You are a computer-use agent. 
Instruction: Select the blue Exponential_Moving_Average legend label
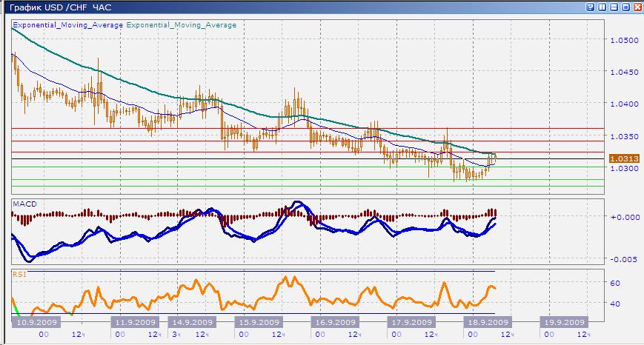pos(67,24)
